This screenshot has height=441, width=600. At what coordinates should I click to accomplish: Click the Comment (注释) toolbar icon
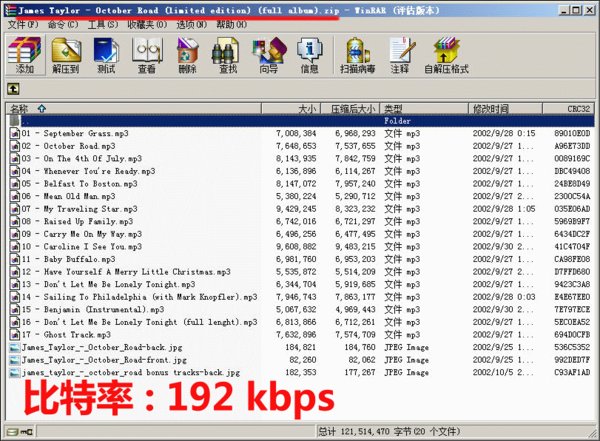pos(400,55)
